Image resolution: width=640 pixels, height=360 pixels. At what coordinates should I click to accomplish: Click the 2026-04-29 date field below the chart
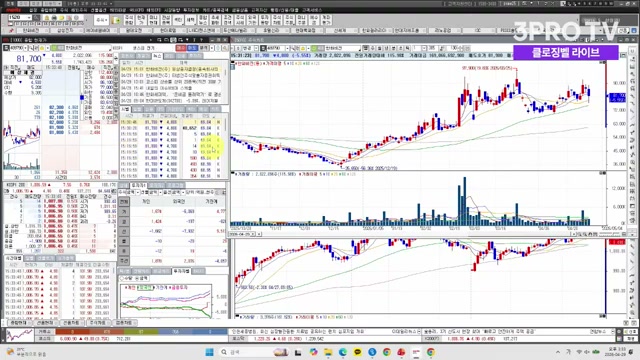tap(242, 234)
